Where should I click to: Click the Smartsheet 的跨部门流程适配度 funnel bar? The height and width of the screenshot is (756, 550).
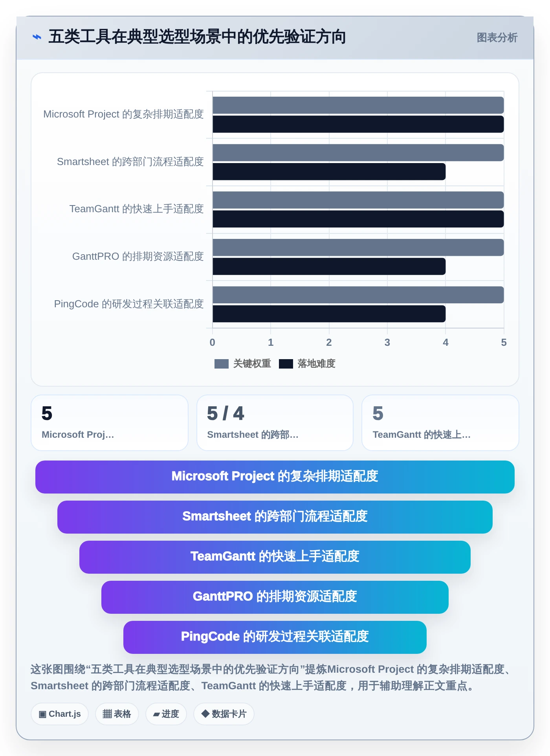pyautogui.click(x=275, y=517)
